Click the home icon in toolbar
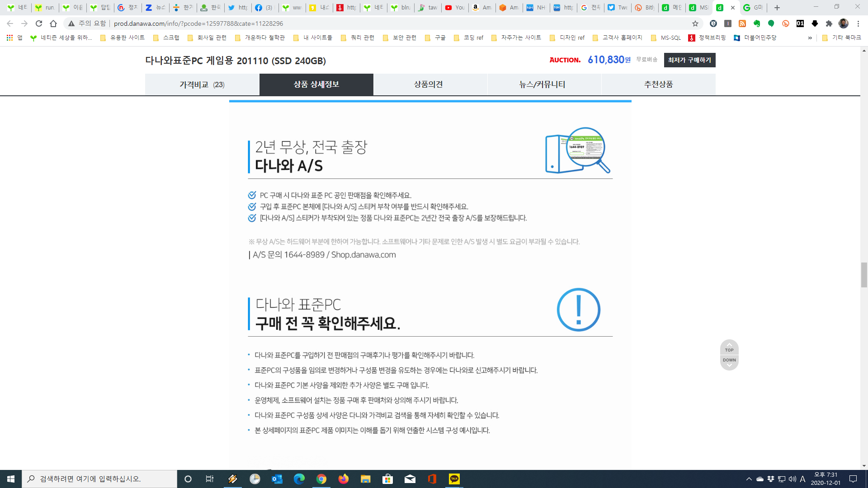 [53, 23]
